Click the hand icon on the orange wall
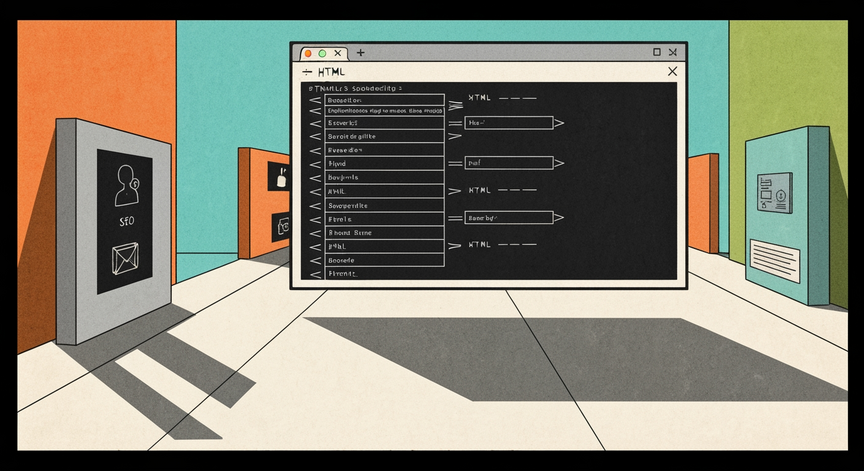This screenshot has width=864, height=471. [282, 177]
